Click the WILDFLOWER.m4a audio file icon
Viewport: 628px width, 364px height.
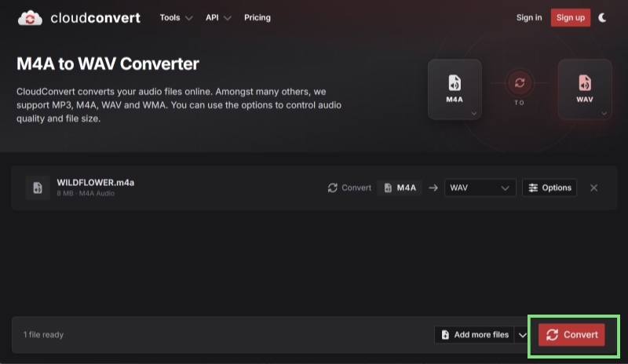[38, 187]
